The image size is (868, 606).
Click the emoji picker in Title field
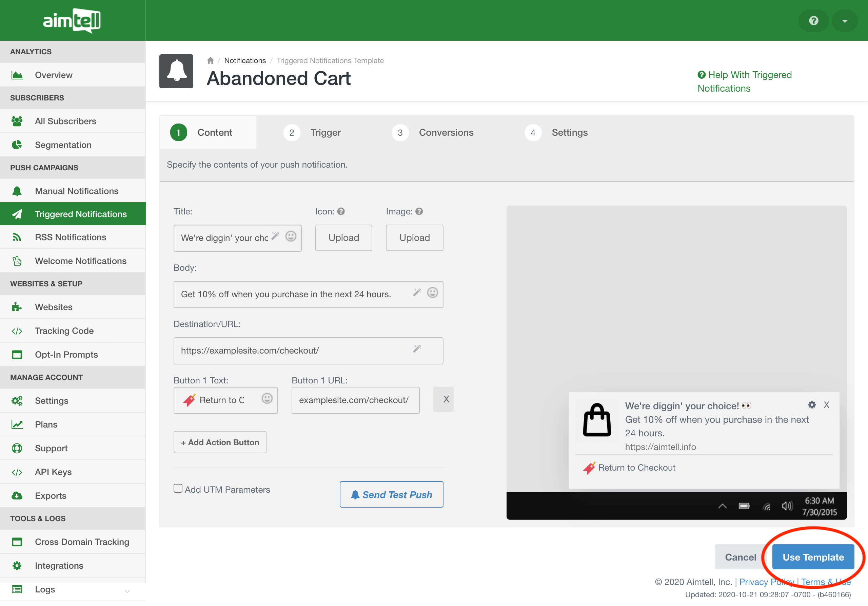click(x=290, y=236)
